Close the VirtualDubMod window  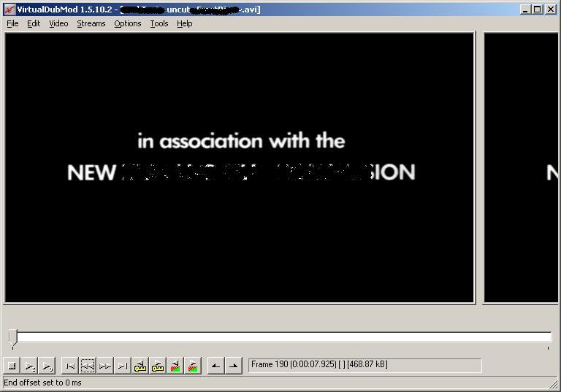(551, 9)
